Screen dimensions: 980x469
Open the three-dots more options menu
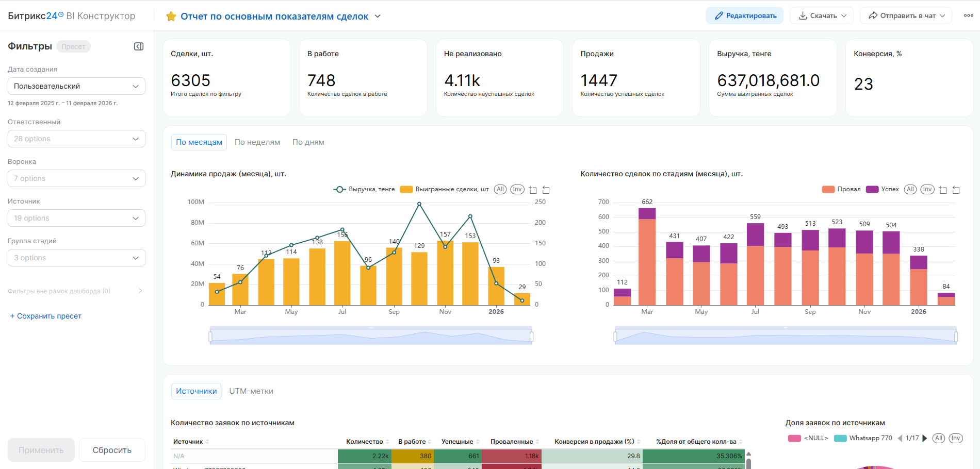(x=968, y=15)
